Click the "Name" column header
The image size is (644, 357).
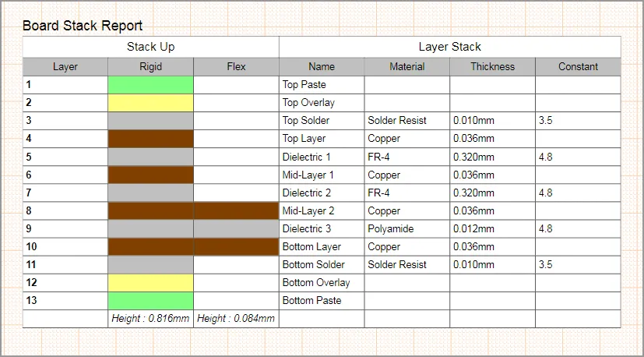[x=322, y=66]
